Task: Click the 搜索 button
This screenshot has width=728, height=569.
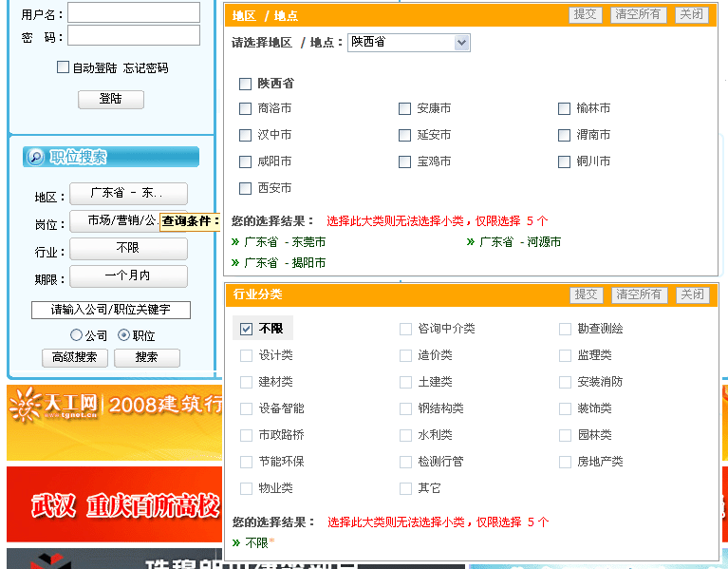Action: pos(147,358)
